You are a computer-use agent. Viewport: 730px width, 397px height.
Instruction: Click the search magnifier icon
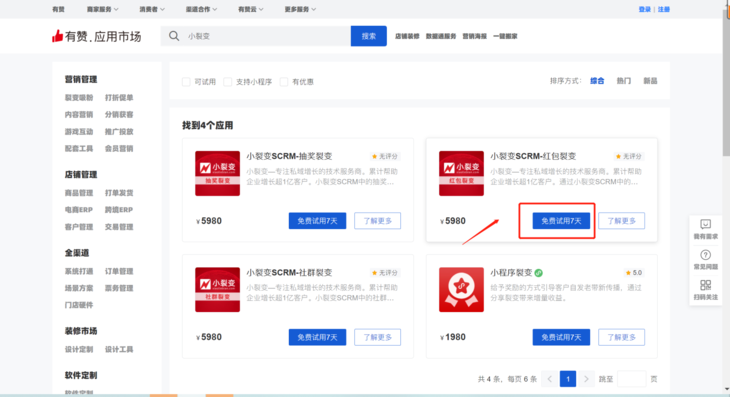click(174, 36)
